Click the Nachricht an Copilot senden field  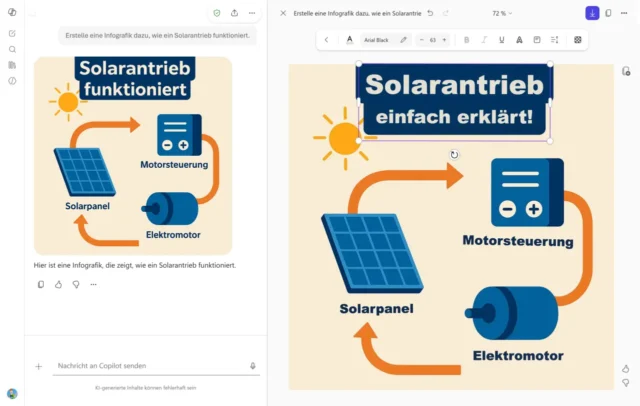[x=156, y=366]
